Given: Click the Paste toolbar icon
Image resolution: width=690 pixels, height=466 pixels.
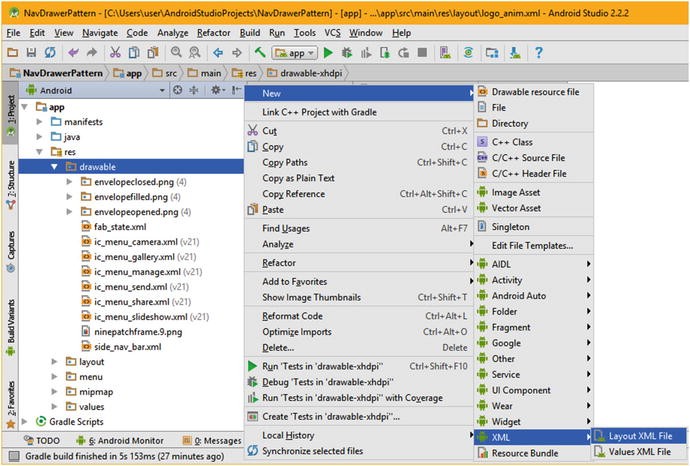Looking at the screenshot, I should [153, 53].
